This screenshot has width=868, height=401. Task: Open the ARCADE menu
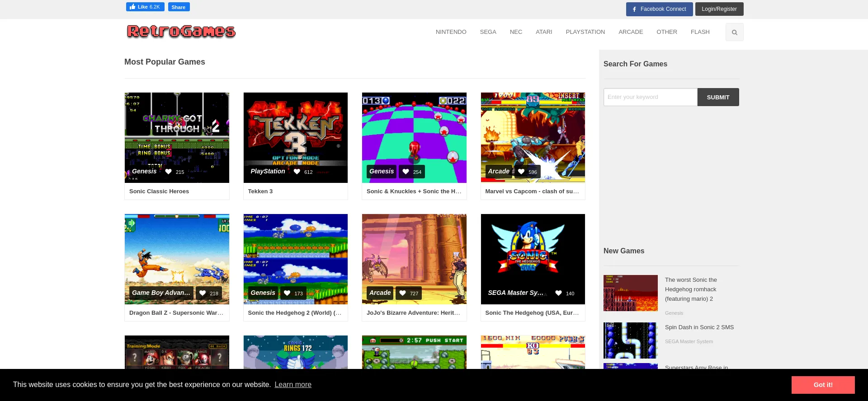tap(631, 32)
